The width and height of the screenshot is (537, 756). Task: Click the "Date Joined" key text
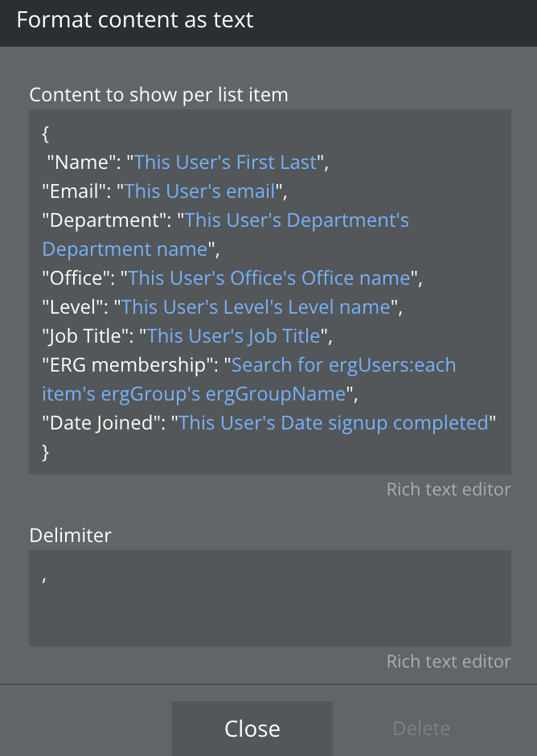pos(102,423)
